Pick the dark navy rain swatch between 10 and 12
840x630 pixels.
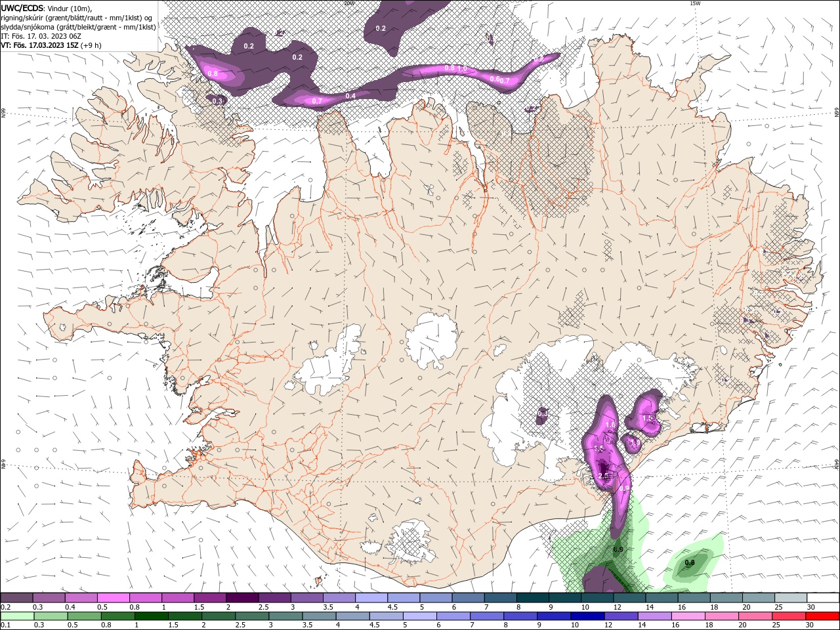click(x=587, y=616)
